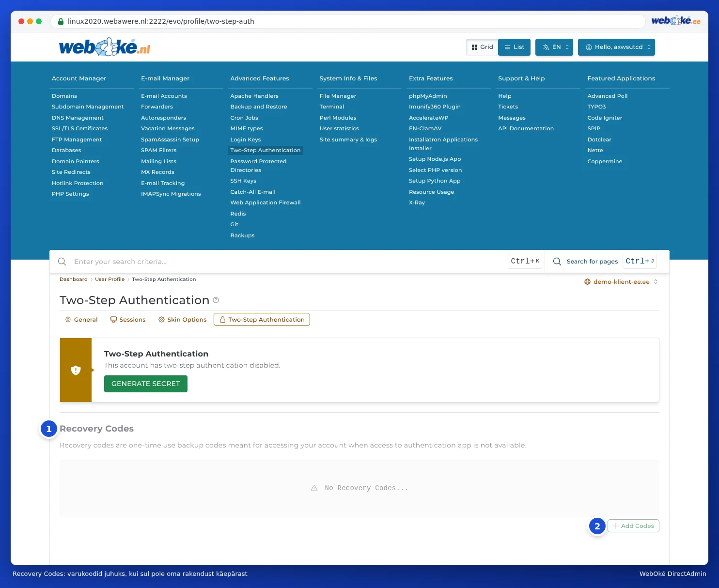Expand the demo-klient-ee.ee domain selector
This screenshot has height=588, width=719.
coord(621,282)
